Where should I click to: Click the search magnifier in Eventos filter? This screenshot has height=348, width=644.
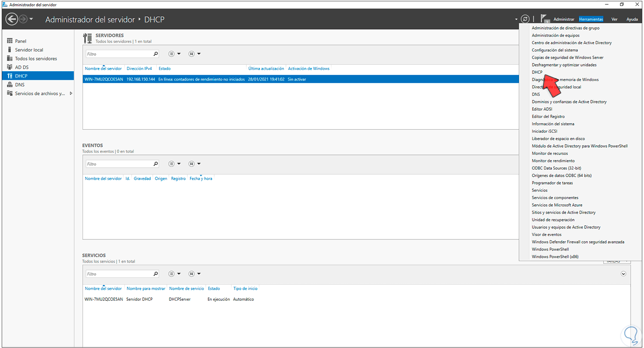pos(155,164)
